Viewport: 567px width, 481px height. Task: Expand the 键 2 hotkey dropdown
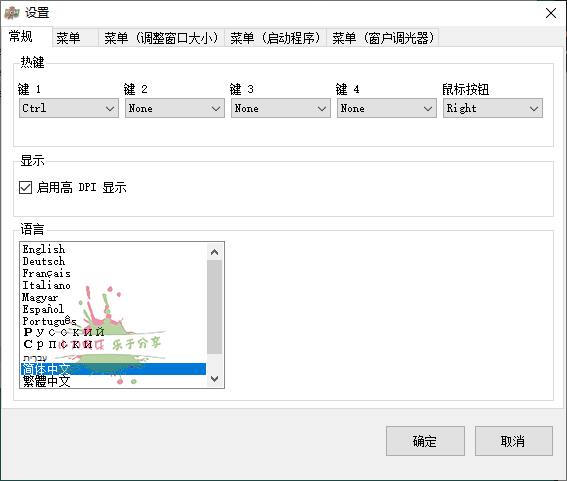tap(175, 108)
